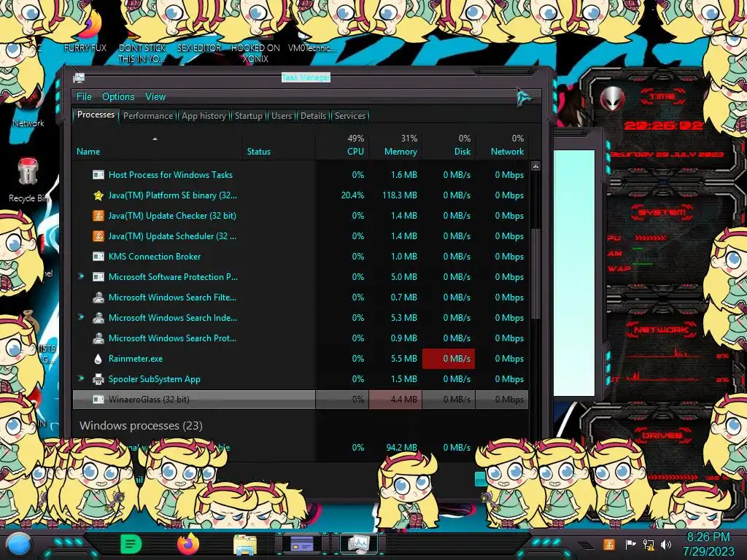Click the Alienware head in the Rainmeter skin
747x560 pixels.
coord(612,98)
